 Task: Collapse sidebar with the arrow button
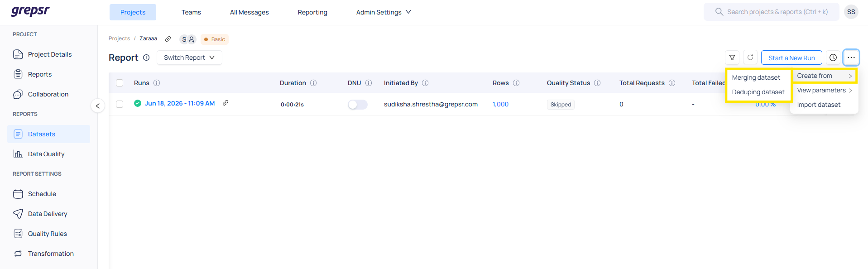pyautogui.click(x=98, y=106)
